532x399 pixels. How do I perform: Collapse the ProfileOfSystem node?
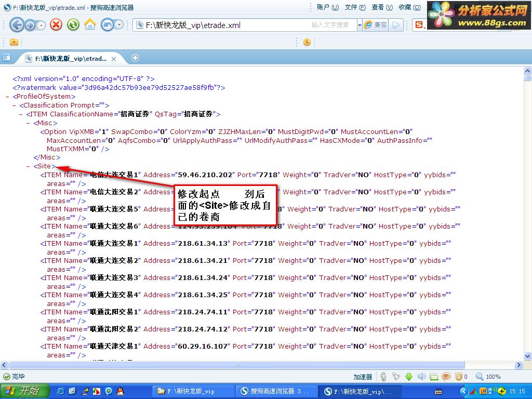(x=7, y=97)
